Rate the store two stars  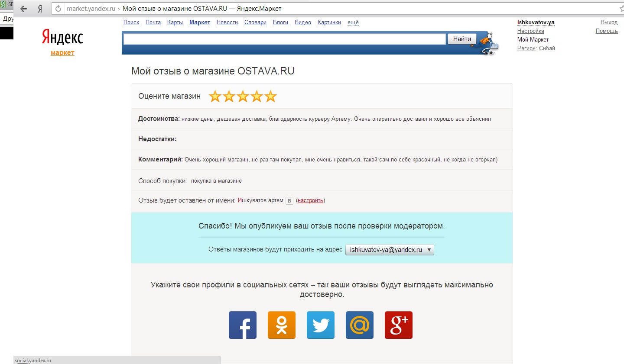[229, 97]
